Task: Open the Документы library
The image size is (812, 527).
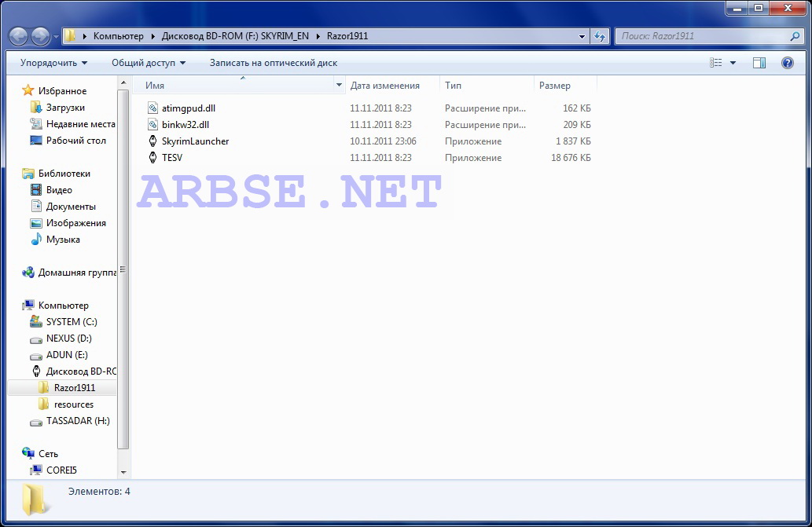Action: pyautogui.click(x=71, y=207)
